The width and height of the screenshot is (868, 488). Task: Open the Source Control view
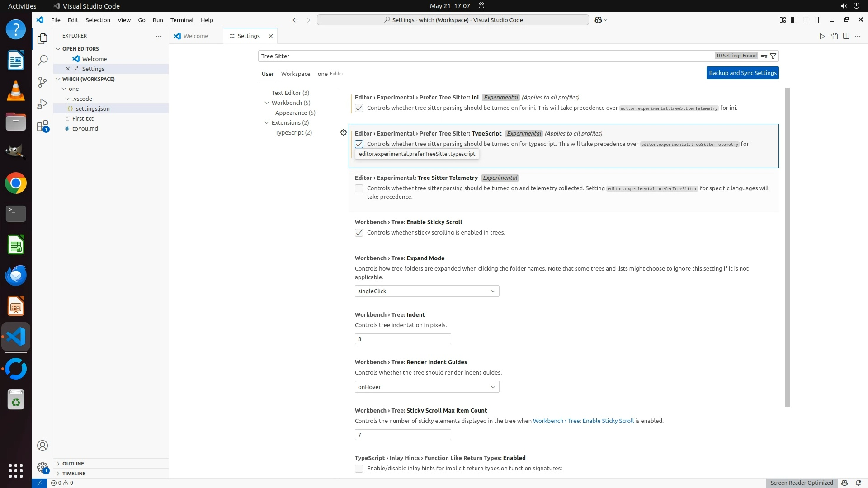[x=42, y=82]
